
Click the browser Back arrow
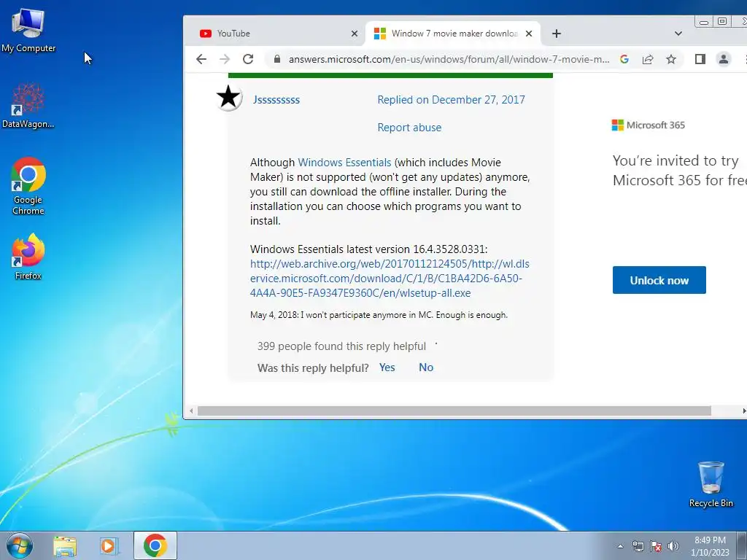click(x=201, y=59)
